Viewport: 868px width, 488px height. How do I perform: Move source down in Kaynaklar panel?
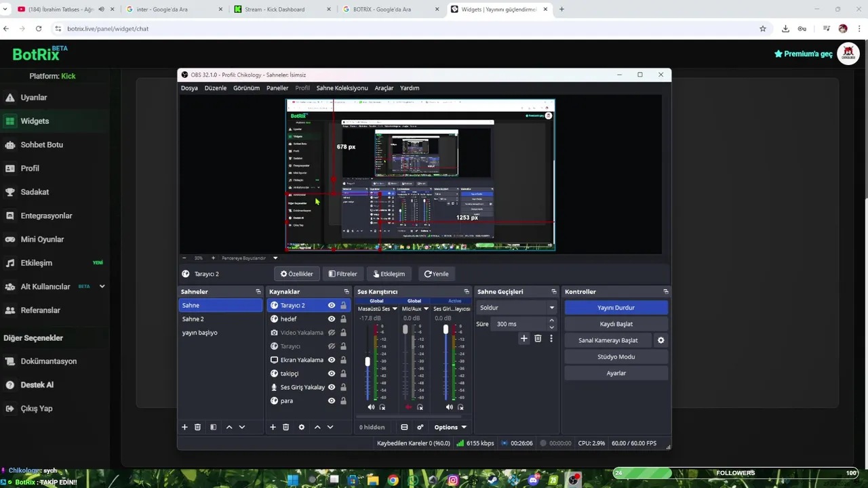click(330, 427)
